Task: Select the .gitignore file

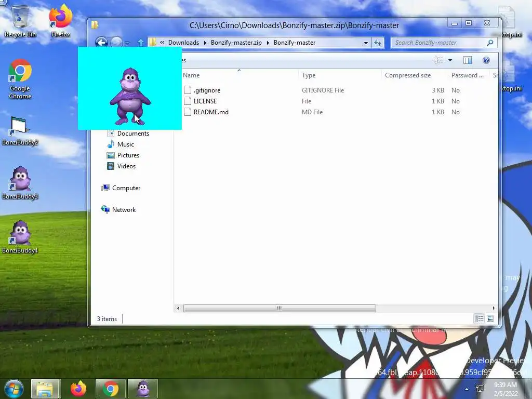Action: coord(207,90)
